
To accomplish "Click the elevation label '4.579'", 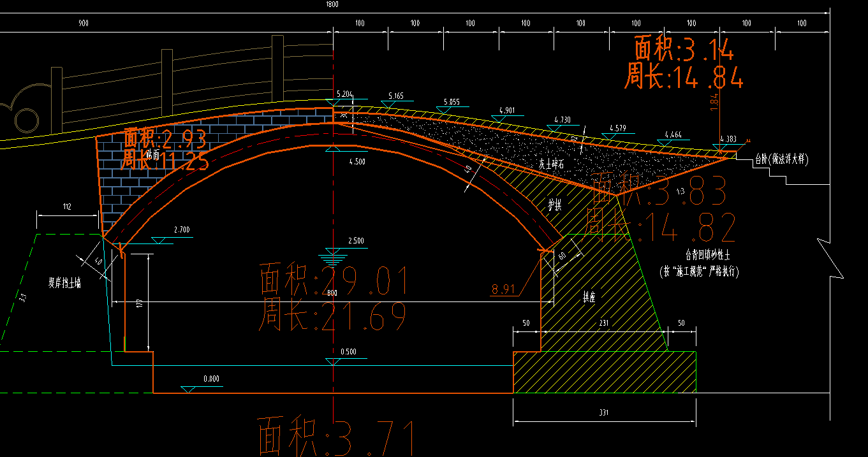I will tap(618, 127).
